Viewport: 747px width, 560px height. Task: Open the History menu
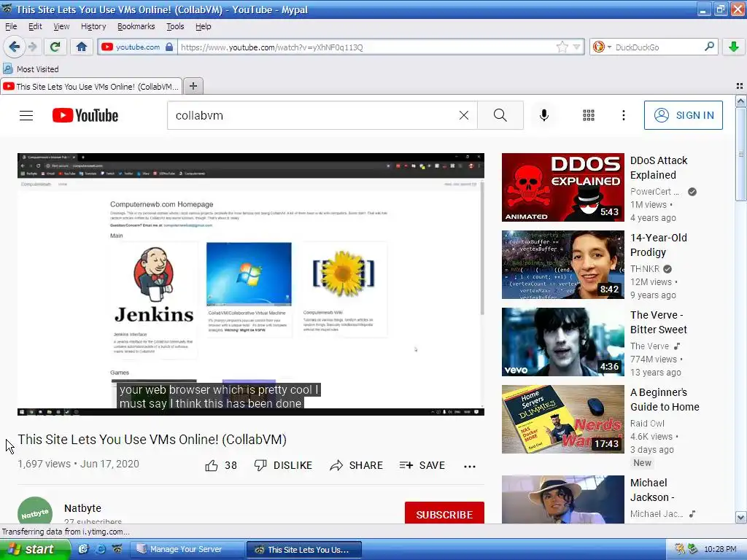tap(93, 26)
